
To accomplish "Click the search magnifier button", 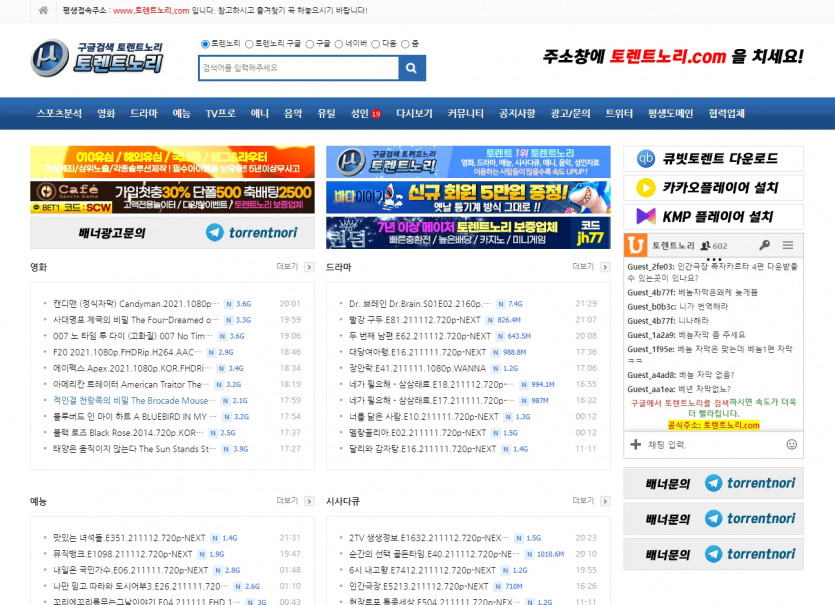I will coord(412,68).
